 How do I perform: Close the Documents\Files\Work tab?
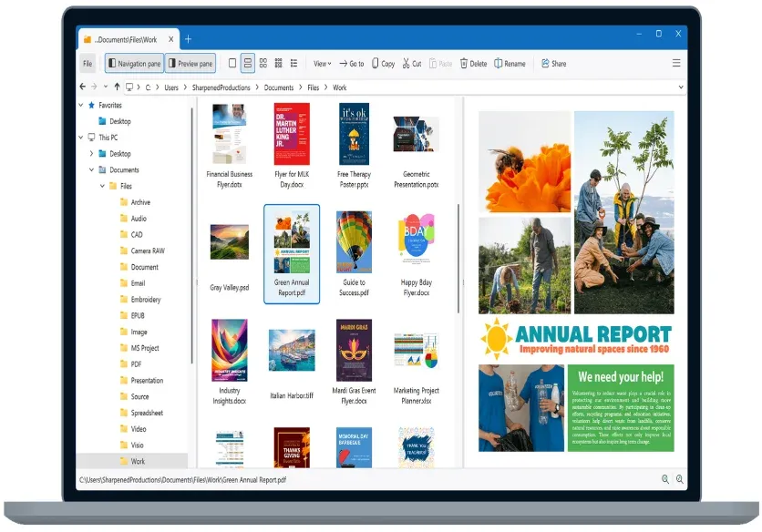[171, 39]
